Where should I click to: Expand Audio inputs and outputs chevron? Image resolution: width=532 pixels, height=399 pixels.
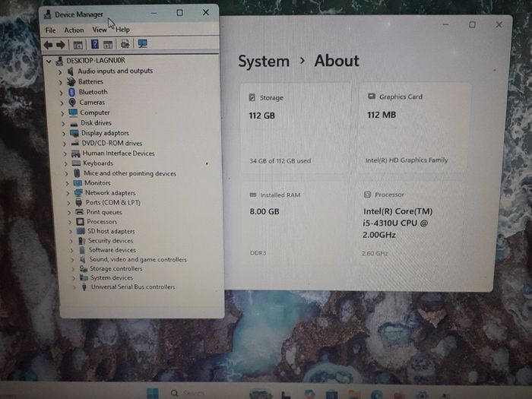pos(60,72)
